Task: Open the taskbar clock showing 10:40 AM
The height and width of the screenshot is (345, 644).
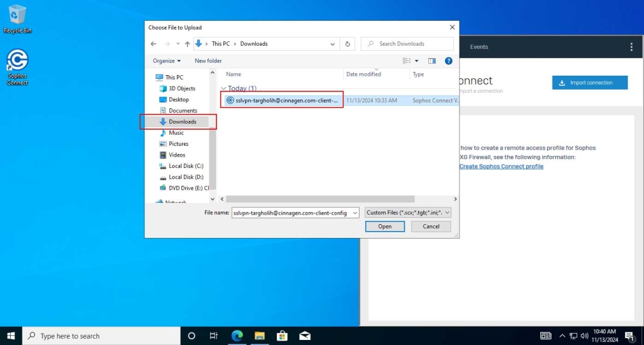Action: tap(605, 336)
